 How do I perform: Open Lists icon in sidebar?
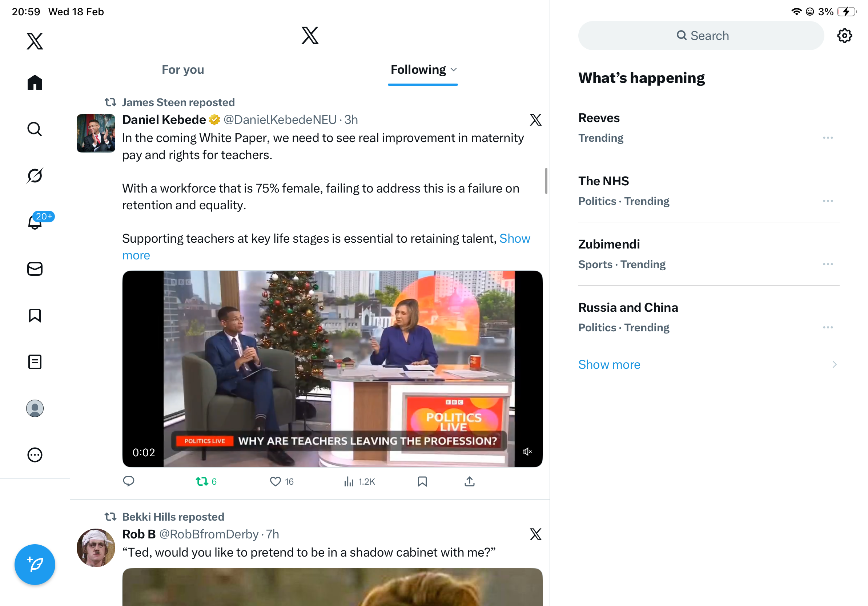35,362
